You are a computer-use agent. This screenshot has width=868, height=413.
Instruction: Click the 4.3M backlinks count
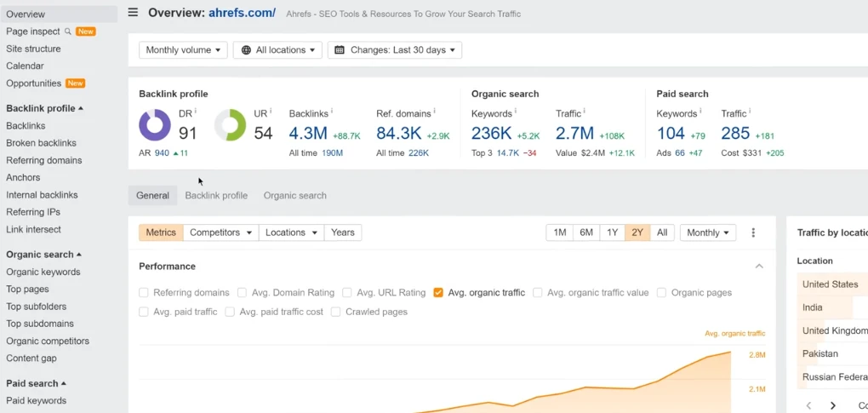(x=308, y=134)
